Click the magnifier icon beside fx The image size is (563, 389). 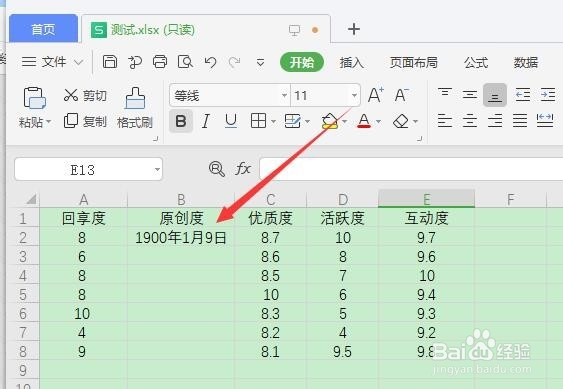(217, 169)
